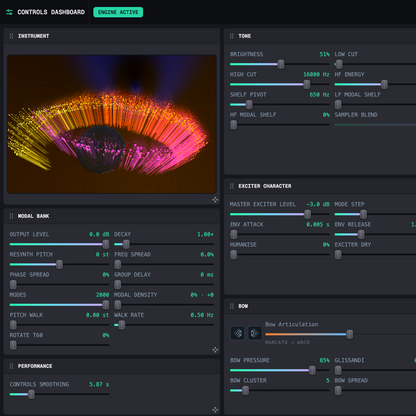The image size is (416, 416).
Task: Click the Controls Smoothing slider handle
Action: tap(31, 394)
